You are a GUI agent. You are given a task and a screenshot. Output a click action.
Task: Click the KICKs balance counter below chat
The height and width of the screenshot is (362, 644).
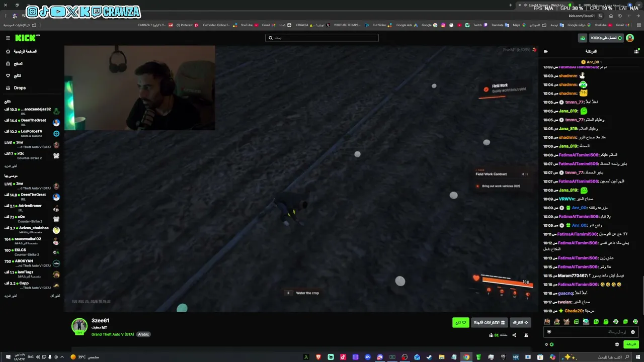click(549, 344)
